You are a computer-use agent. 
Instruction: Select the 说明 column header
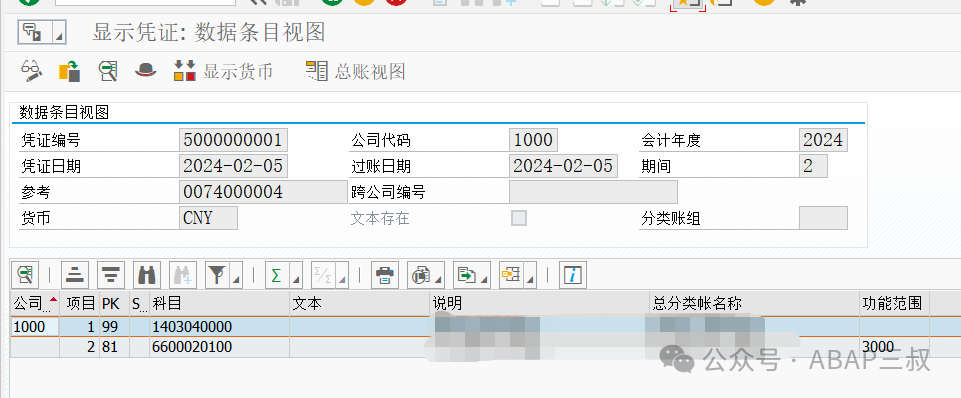coord(539,304)
